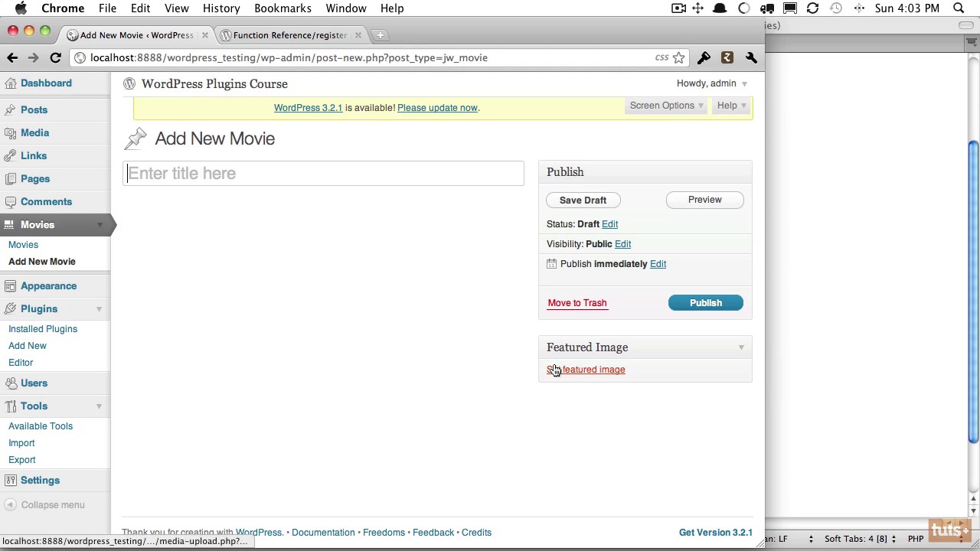Click the key extension icon in toolbar
The height and width of the screenshot is (551, 980).
click(x=704, y=57)
